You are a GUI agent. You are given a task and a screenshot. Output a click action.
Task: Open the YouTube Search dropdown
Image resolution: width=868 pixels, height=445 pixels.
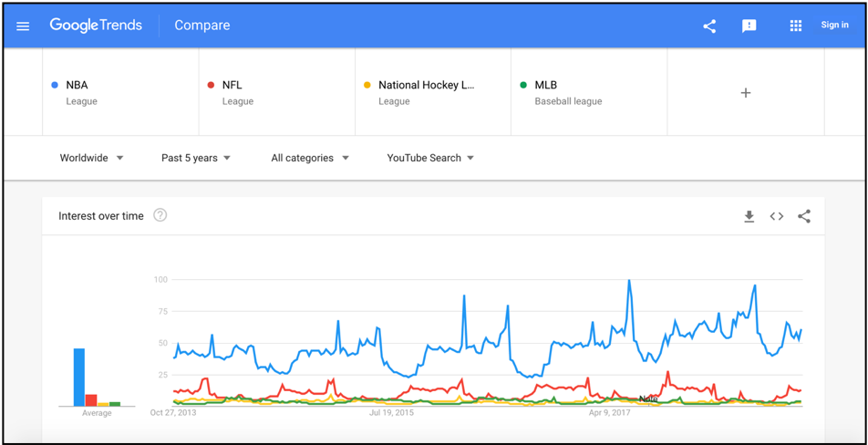430,158
